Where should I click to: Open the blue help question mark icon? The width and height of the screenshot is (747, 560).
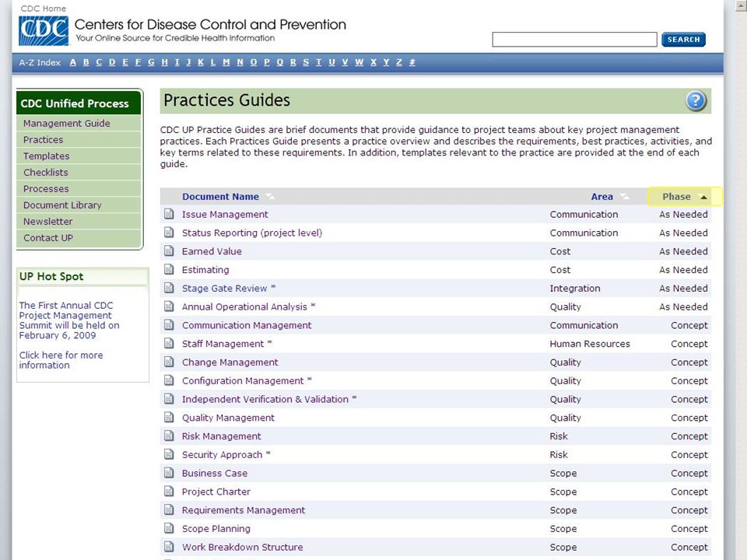(696, 100)
